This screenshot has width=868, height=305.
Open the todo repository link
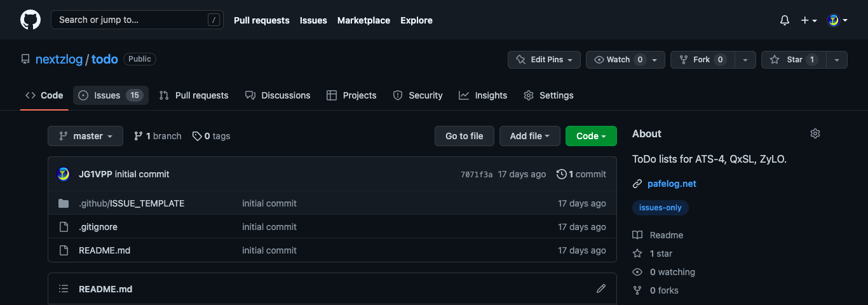[105, 59]
